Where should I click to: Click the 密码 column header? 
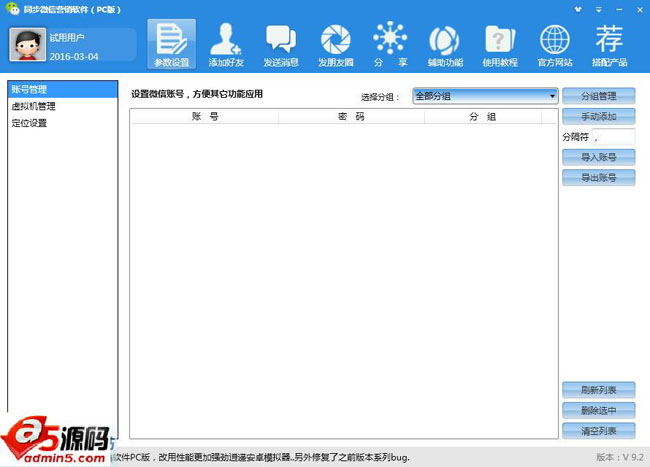351,116
